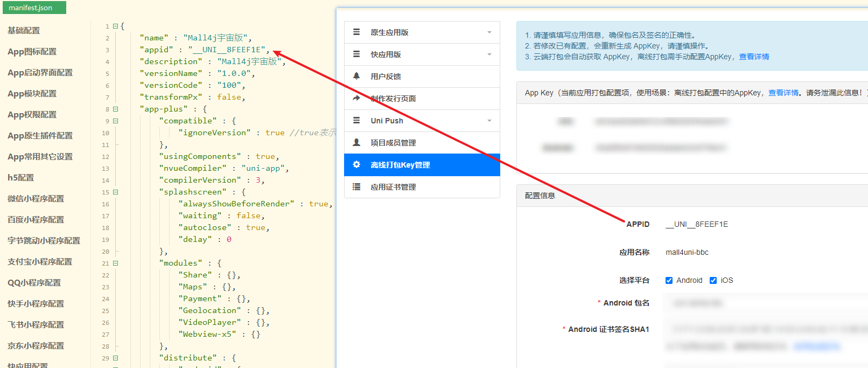Click the share arrow icon for 制作发行页面
The image size is (868, 368).
click(356, 99)
